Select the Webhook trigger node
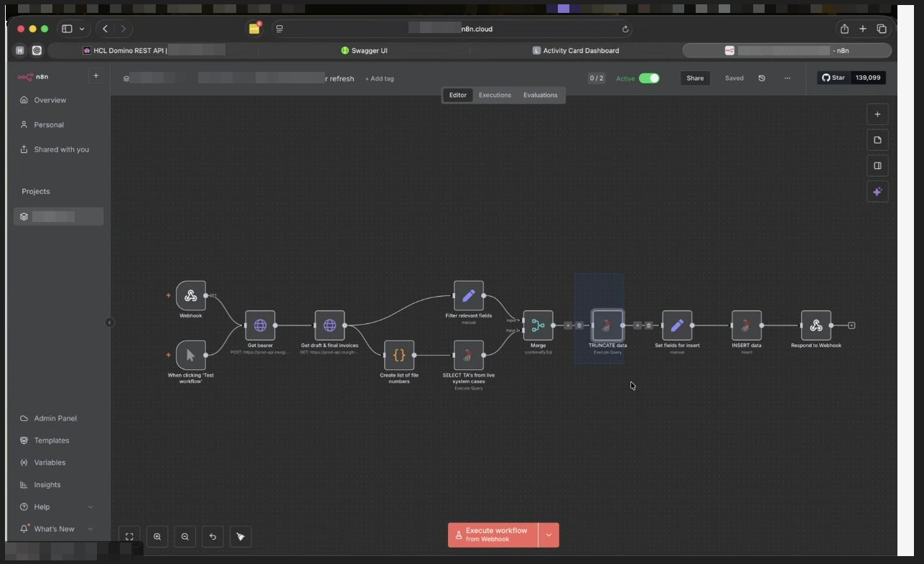The image size is (924, 564). (x=191, y=295)
